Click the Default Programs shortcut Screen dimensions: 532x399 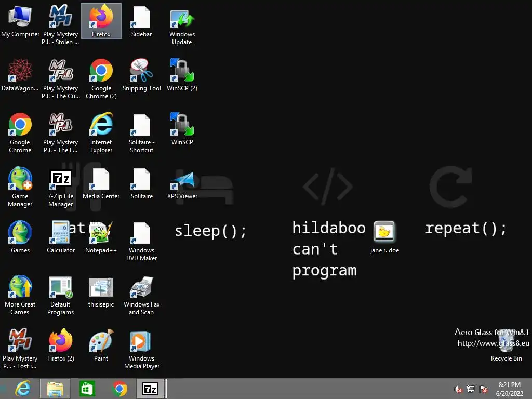click(60, 295)
